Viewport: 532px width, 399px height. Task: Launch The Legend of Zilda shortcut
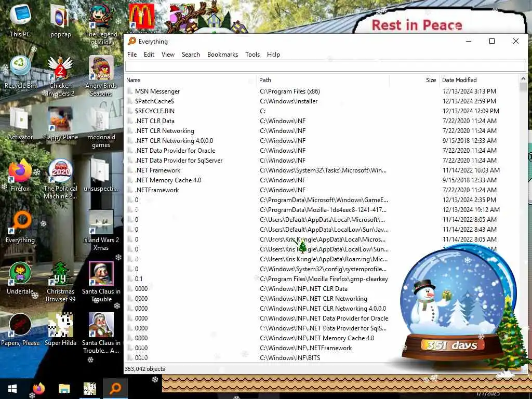click(x=101, y=24)
